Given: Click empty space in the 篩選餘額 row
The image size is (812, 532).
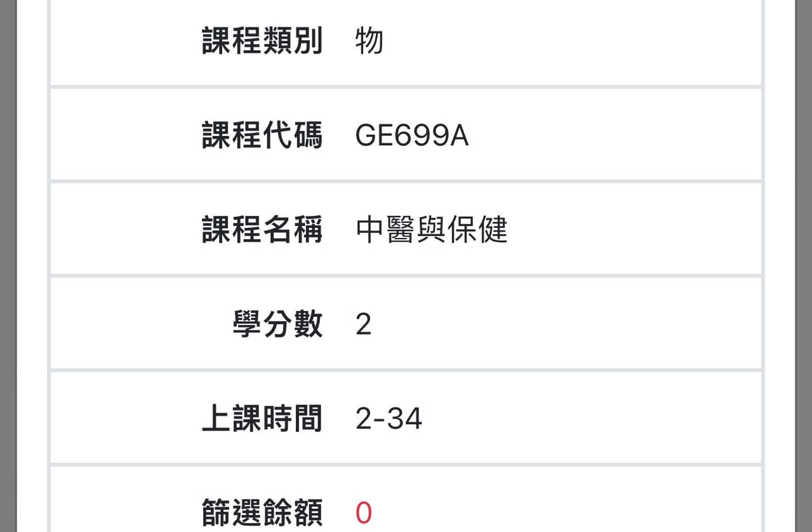Looking at the screenshot, I should [x=571, y=513].
